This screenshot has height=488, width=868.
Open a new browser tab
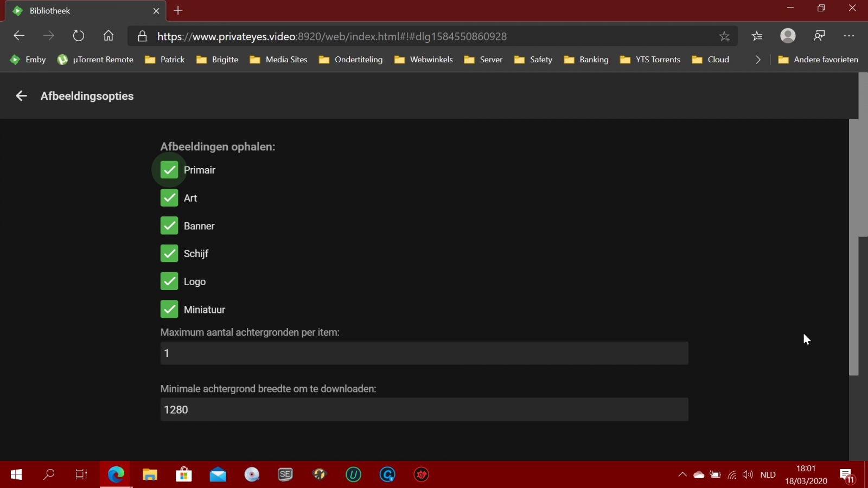tap(178, 11)
